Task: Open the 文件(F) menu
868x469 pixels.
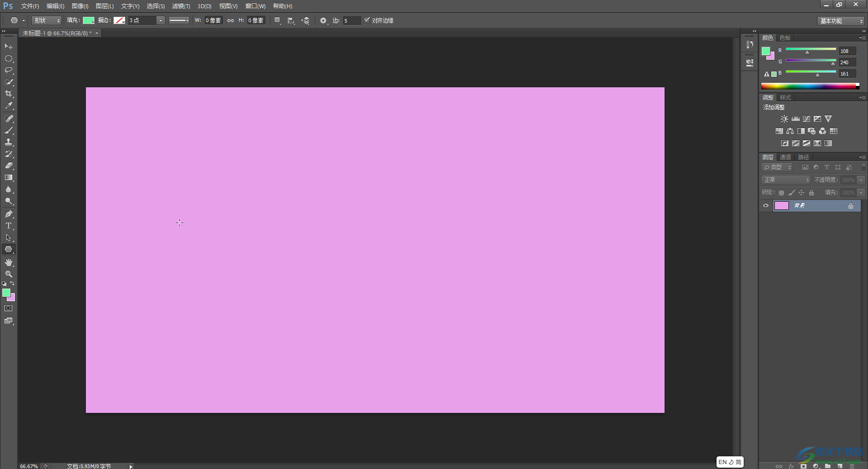Action: point(30,6)
